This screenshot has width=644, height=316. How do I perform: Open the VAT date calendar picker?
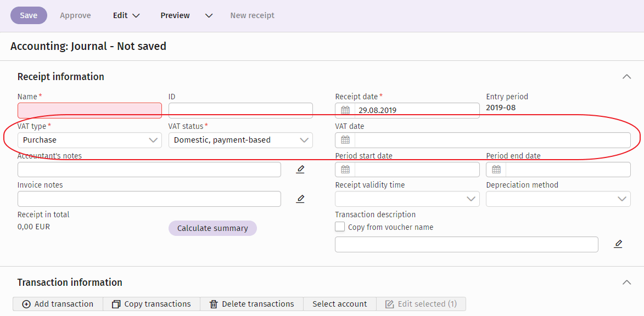point(345,140)
